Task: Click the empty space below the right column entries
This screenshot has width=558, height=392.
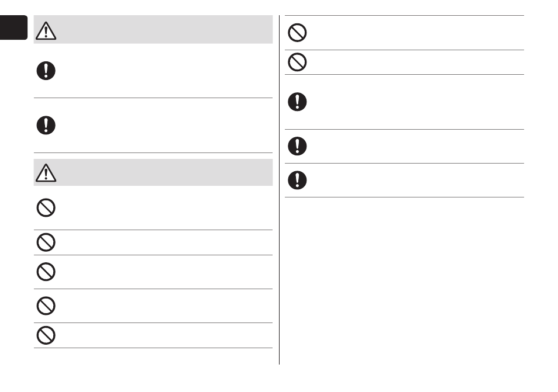Action: point(404,281)
